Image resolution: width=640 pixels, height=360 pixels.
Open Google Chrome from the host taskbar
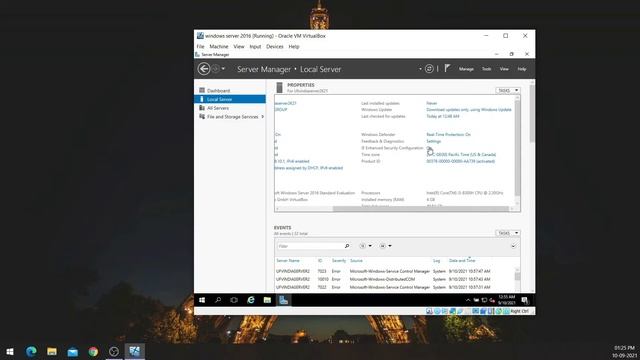93,351
